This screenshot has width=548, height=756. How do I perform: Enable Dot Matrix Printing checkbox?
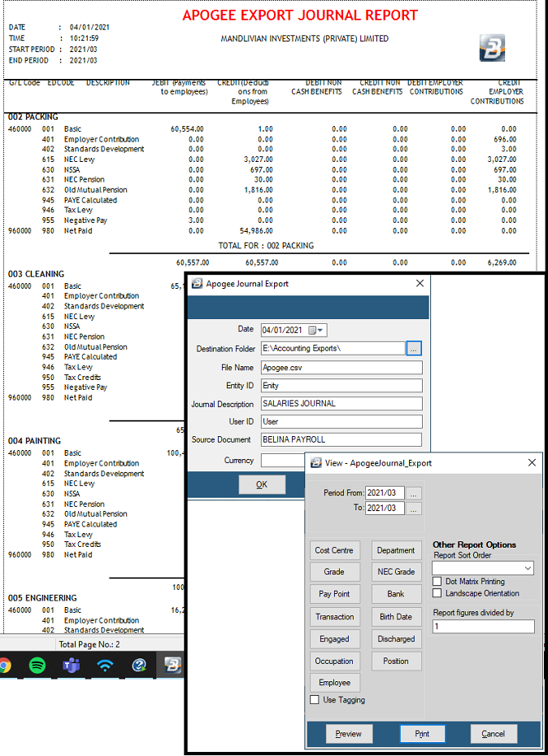point(437,582)
